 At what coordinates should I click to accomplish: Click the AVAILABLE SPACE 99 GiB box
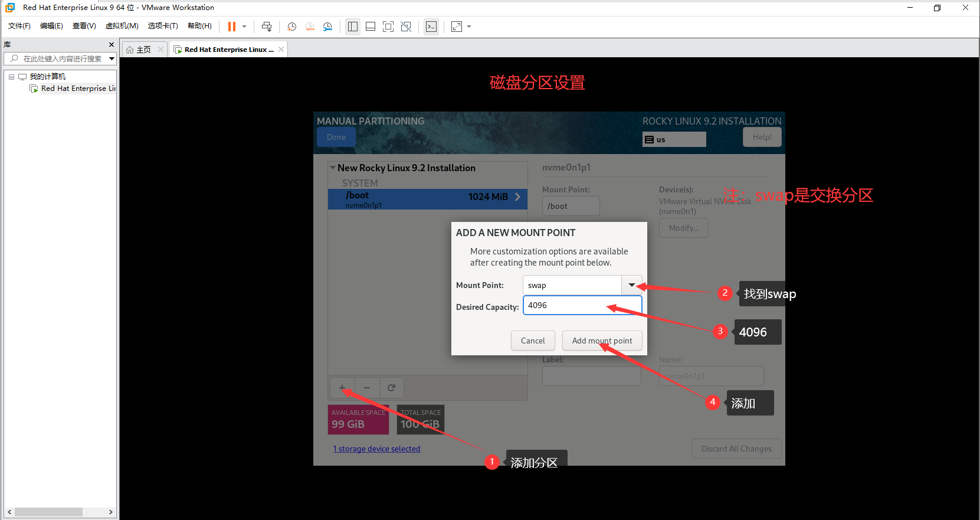(x=359, y=420)
